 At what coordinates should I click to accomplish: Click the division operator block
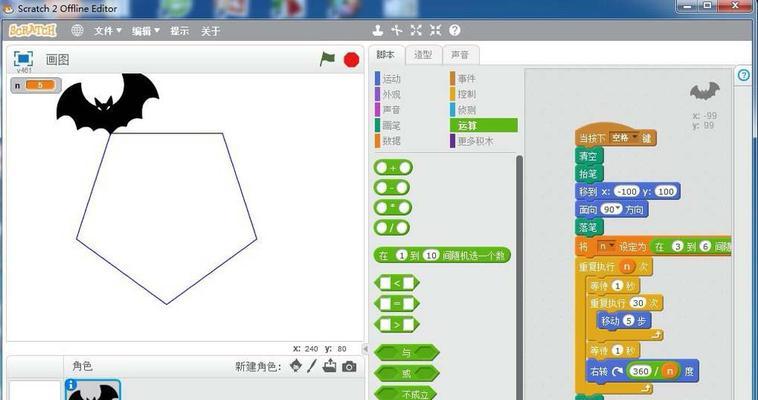point(392,227)
